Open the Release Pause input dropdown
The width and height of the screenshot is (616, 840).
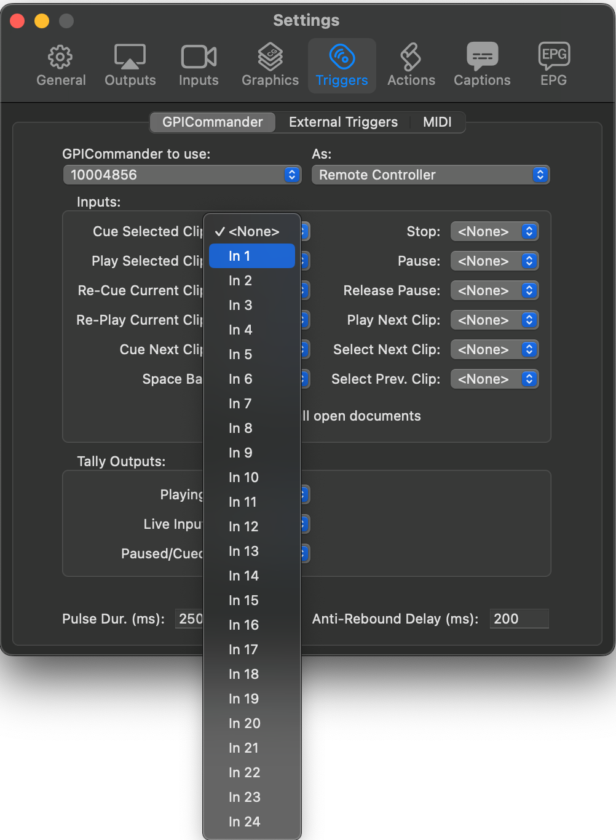495,290
